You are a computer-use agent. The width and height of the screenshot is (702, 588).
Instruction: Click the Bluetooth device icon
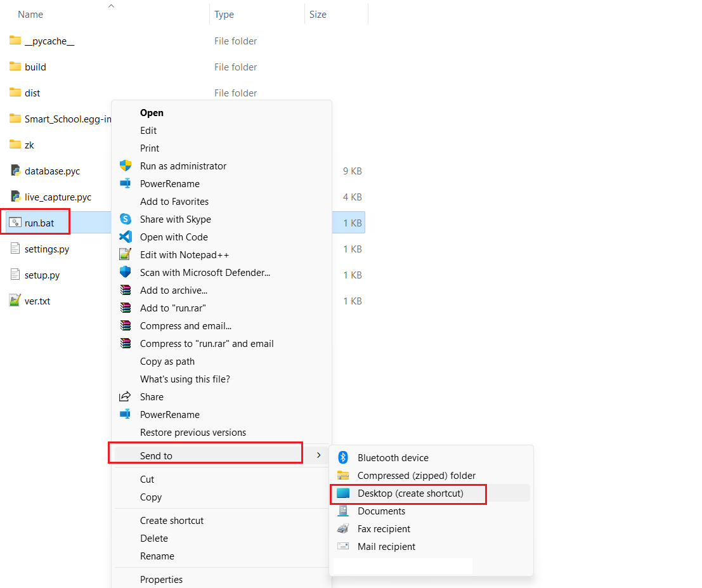point(343,457)
